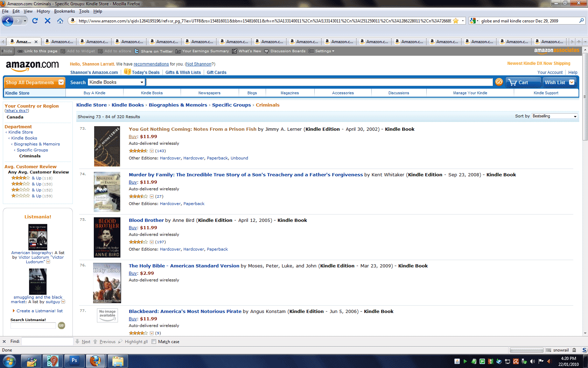
Task: Click the Firefox back navigation button
Action: click(8, 21)
